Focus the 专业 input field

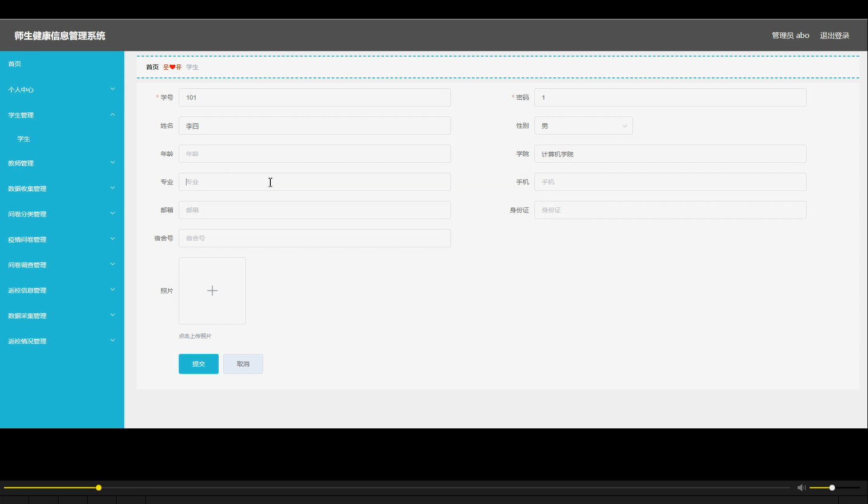pos(314,182)
